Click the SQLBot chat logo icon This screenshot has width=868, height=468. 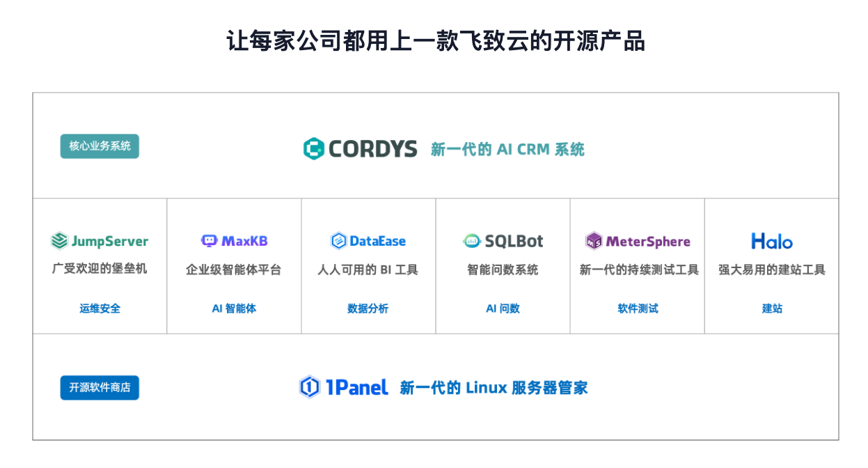tap(472, 241)
